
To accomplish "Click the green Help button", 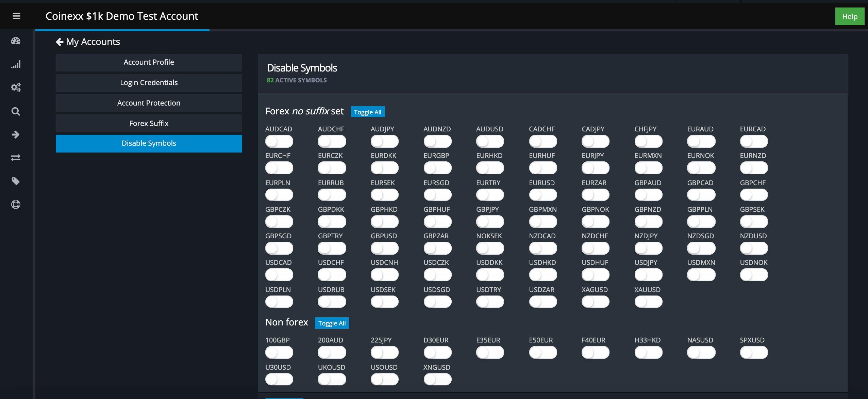I will [849, 17].
